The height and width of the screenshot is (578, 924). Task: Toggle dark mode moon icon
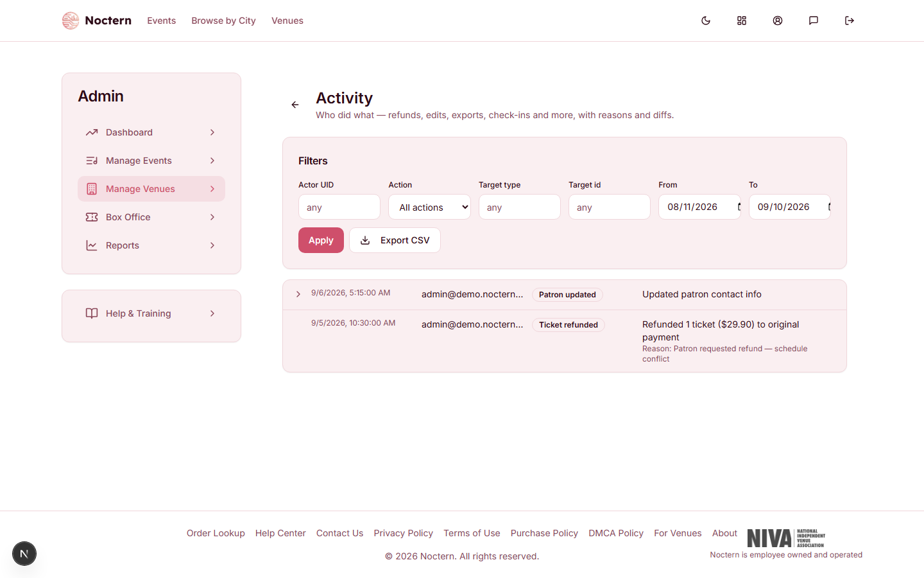coord(706,21)
